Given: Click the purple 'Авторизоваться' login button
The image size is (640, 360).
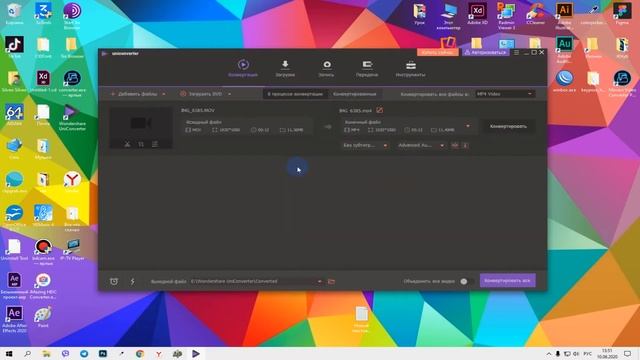Looking at the screenshot, I should point(486,52).
